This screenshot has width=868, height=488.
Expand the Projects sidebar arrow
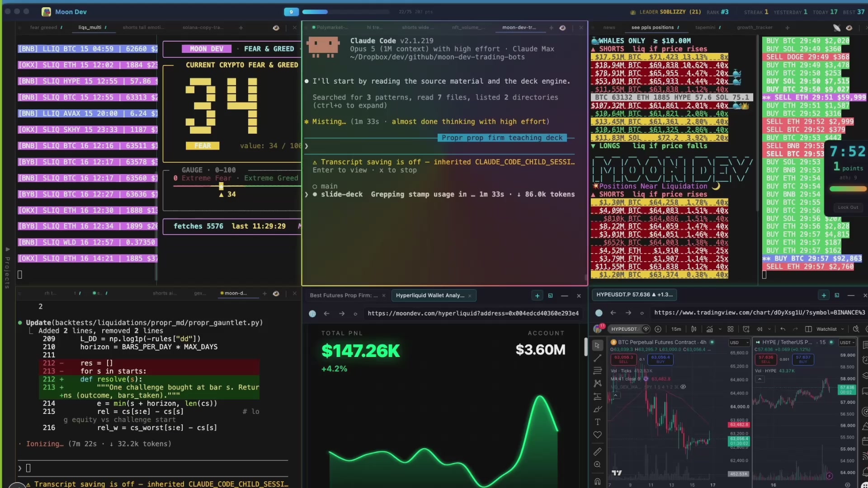[x=7, y=249]
